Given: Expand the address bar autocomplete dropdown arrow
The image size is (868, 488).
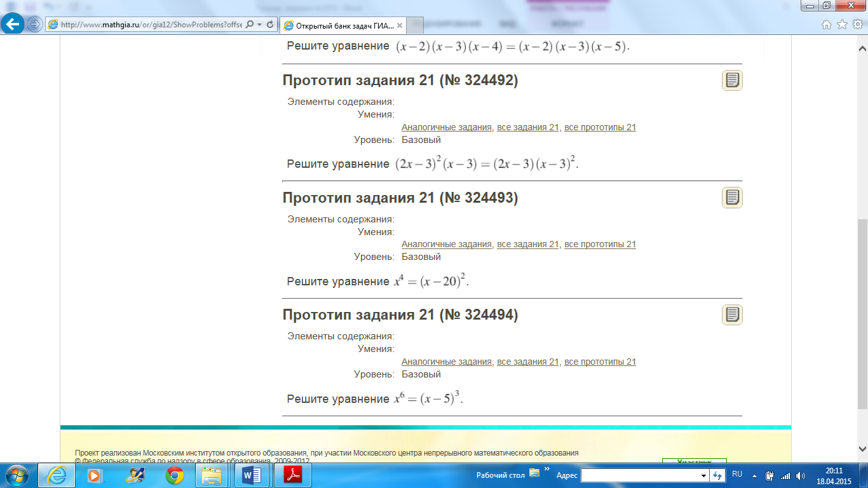Looking at the screenshot, I should [x=260, y=25].
